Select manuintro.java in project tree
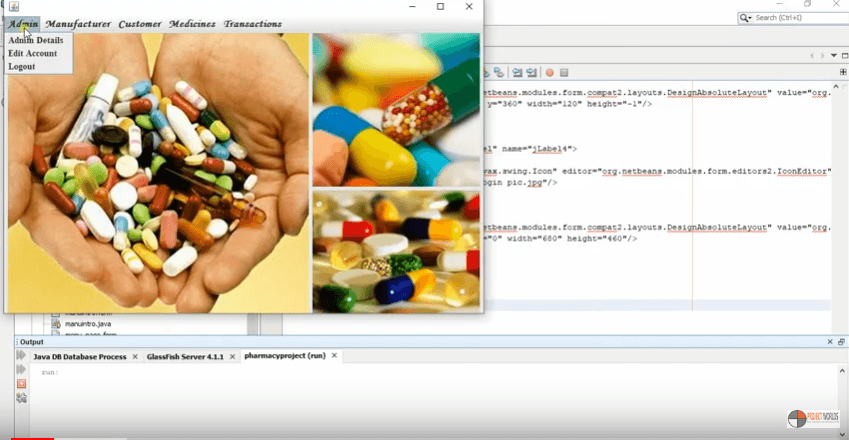The height and width of the screenshot is (440, 849). 87,324
